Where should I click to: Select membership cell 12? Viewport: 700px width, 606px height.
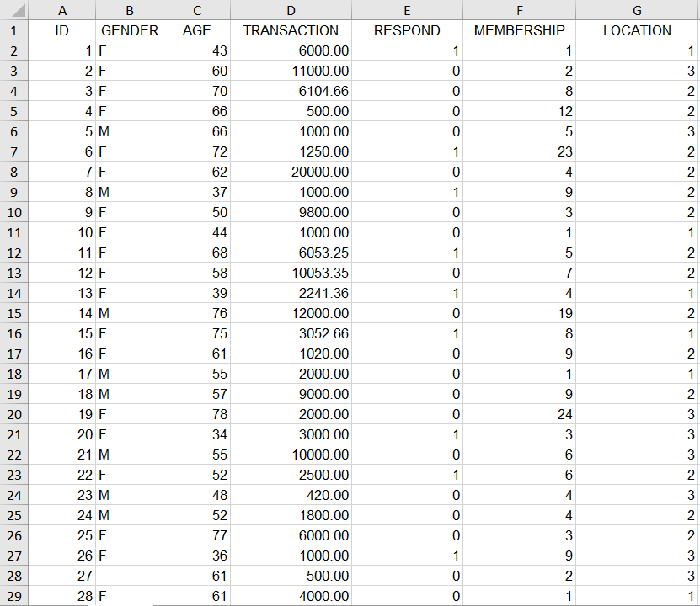click(519, 111)
